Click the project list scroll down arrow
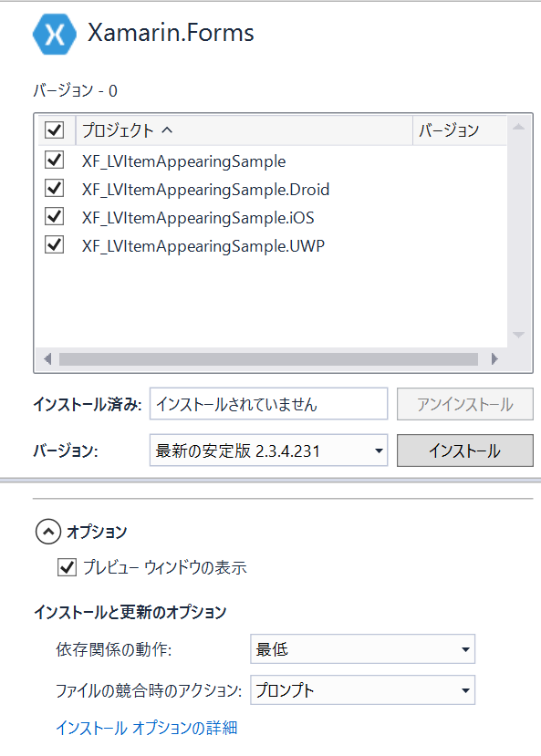 tap(519, 335)
